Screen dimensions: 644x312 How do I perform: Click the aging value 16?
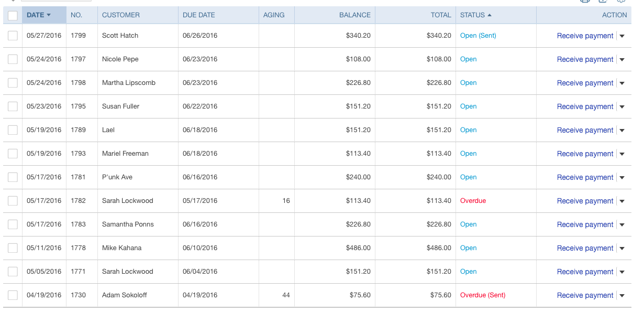click(286, 201)
